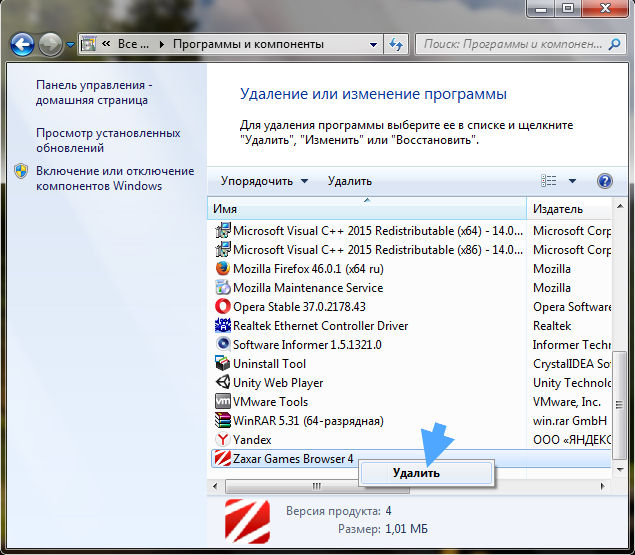Screen dimensions: 635x555
Task: Select the Opera Stable icon
Action: [x=223, y=307]
